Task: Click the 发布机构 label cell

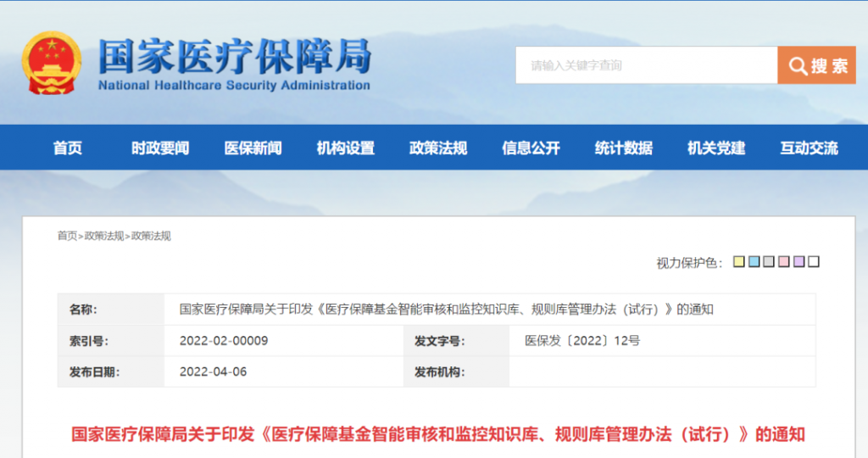Action: [x=456, y=371]
